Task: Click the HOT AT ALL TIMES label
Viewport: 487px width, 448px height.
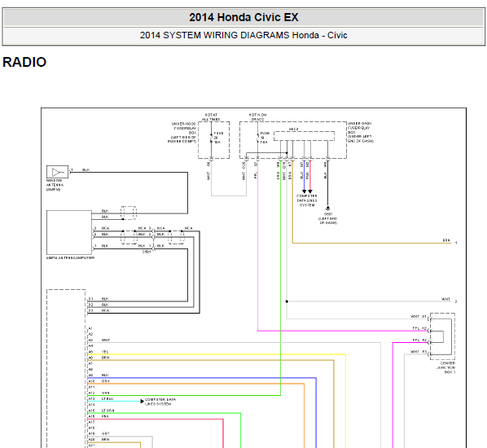Action: [x=211, y=116]
